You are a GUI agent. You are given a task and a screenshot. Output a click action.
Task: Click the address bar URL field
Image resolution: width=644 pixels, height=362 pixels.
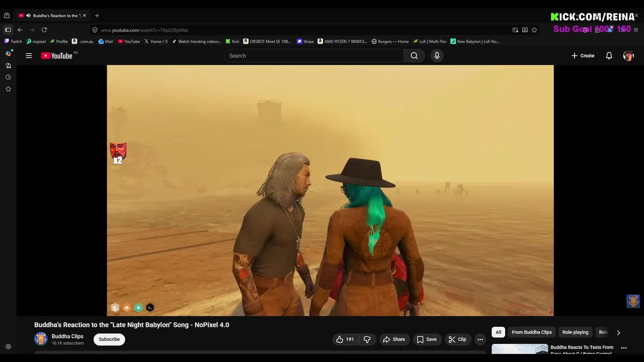[302, 30]
